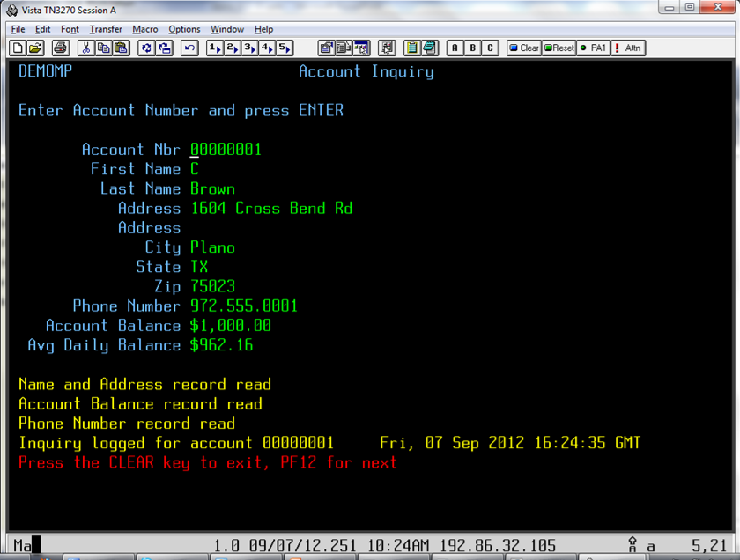This screenshot has width=740, height=560.
Task: Toggle the C session button
Action: tap(490, 48)
